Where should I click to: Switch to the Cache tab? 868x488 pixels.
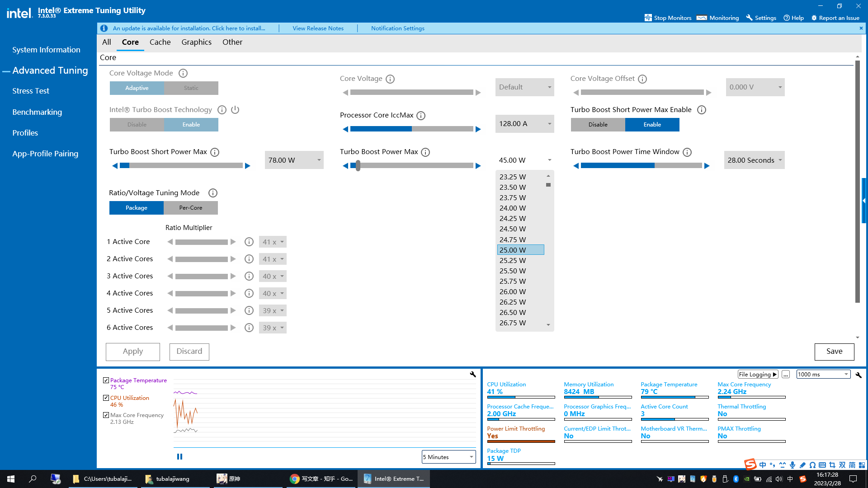pos(160,42)
